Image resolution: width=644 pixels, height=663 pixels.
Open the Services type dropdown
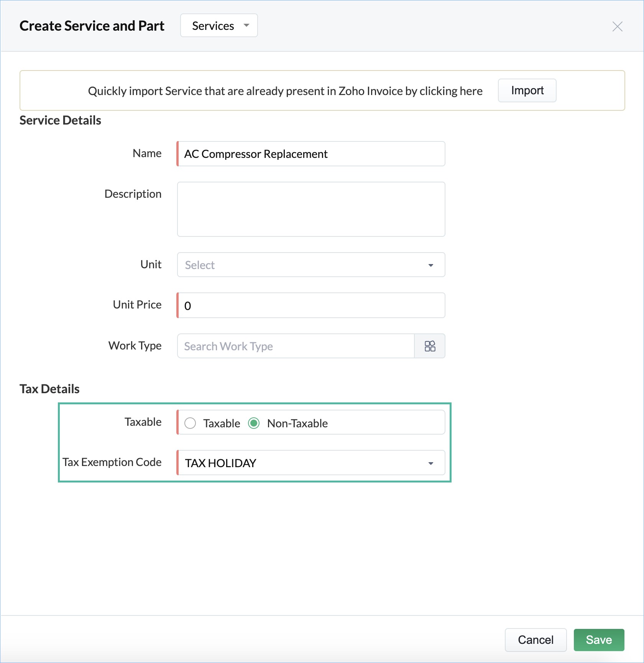click(219, 26)
